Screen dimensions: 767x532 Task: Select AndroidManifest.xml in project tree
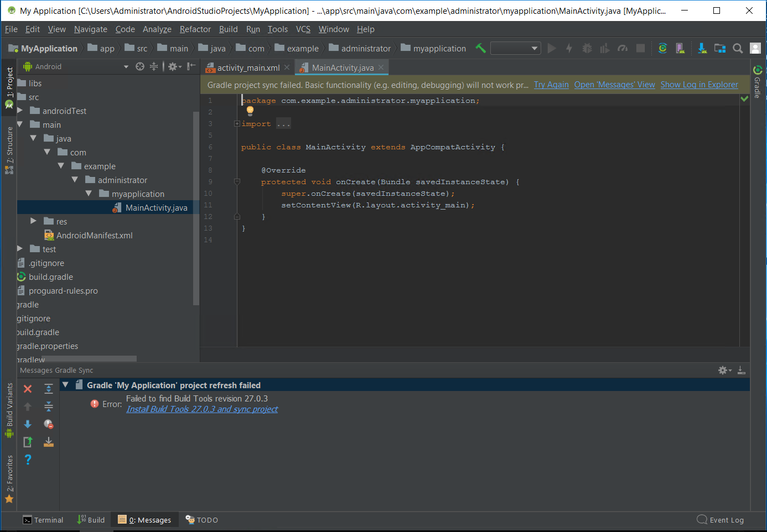(95, 235)
